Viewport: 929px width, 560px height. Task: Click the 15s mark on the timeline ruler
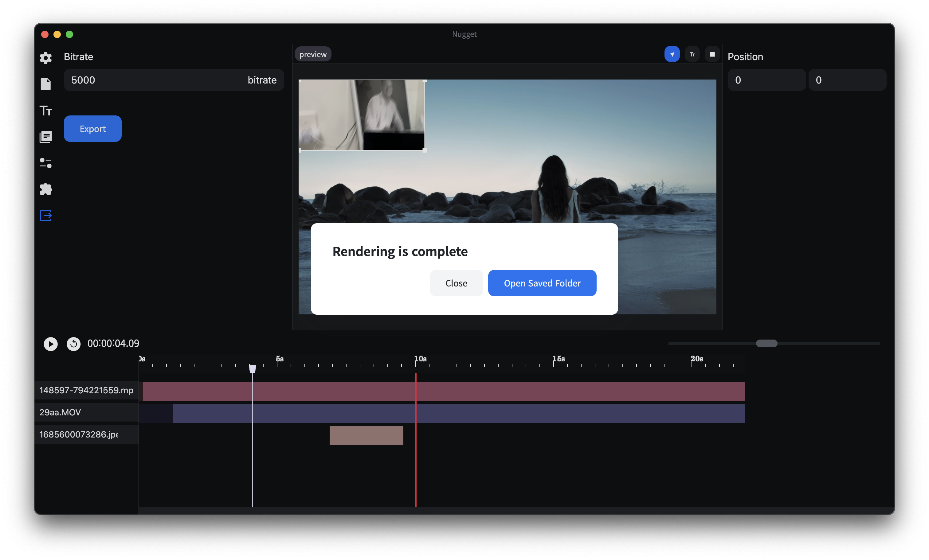point(559,359)
